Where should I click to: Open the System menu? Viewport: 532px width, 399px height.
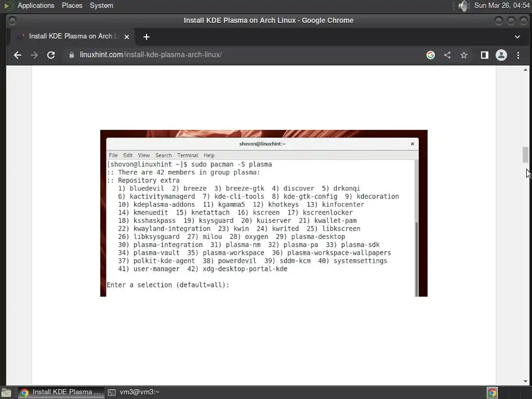click(x=101, y=5)
